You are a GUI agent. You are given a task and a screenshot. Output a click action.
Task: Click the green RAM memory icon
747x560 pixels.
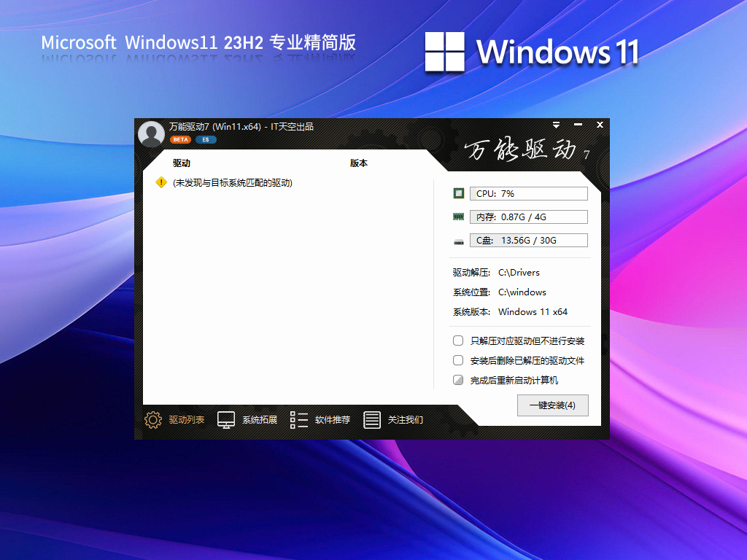pyautogui.click(x=459, y=217)
